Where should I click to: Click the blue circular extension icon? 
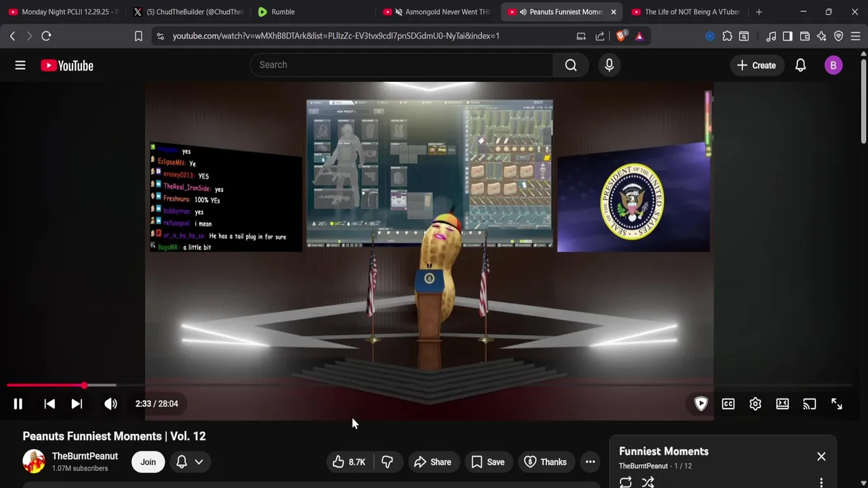click(710, 36)
